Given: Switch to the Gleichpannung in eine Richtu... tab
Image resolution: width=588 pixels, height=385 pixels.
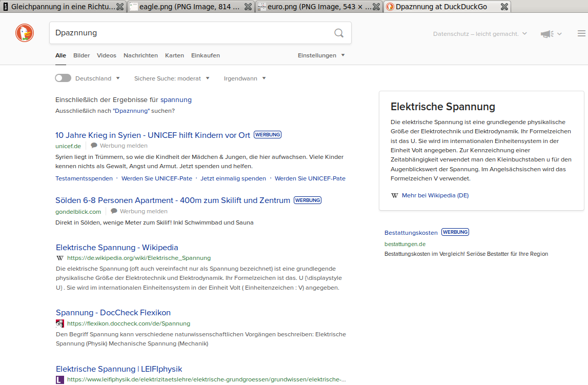Looking at the screenshot, I should [x=63, y=6].
